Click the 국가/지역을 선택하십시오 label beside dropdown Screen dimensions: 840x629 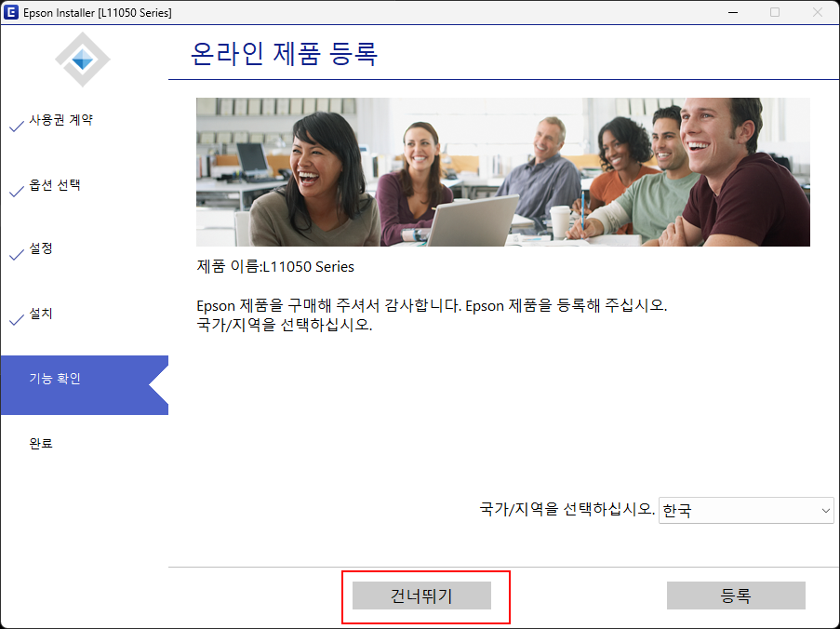567,508
